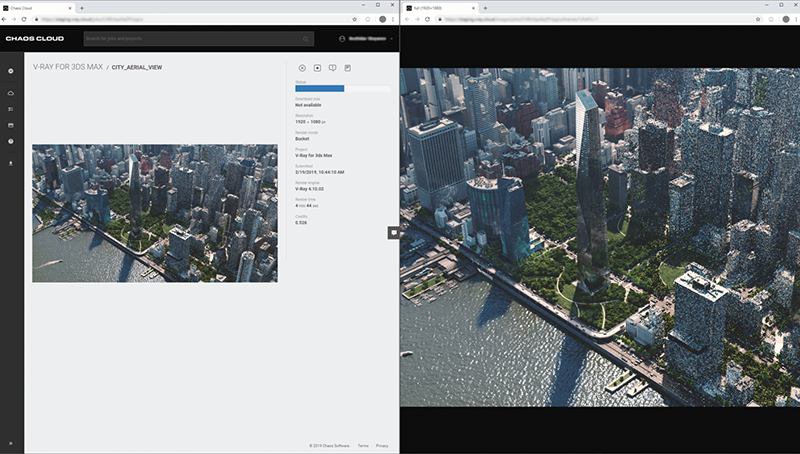The height and width of the screenshot is (454, 800).
Task: Click the cloud icon in left sidebar
Action: (x=11, y=92)
